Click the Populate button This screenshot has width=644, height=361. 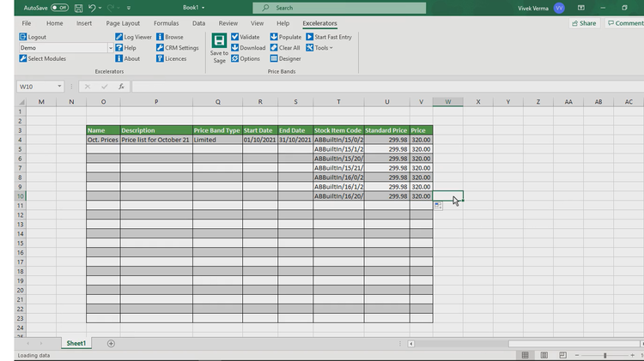pyautogui.click(x=285, y=37)
